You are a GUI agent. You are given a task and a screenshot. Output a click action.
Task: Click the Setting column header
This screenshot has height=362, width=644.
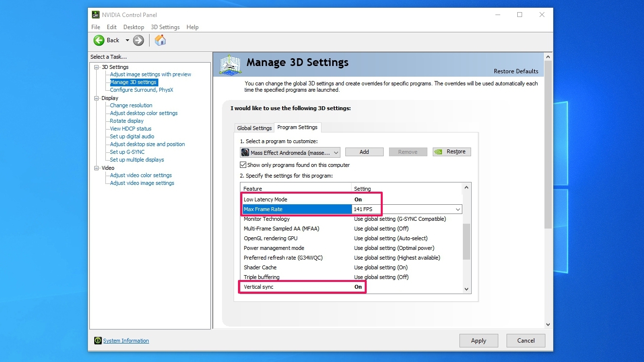coord(407,189)
